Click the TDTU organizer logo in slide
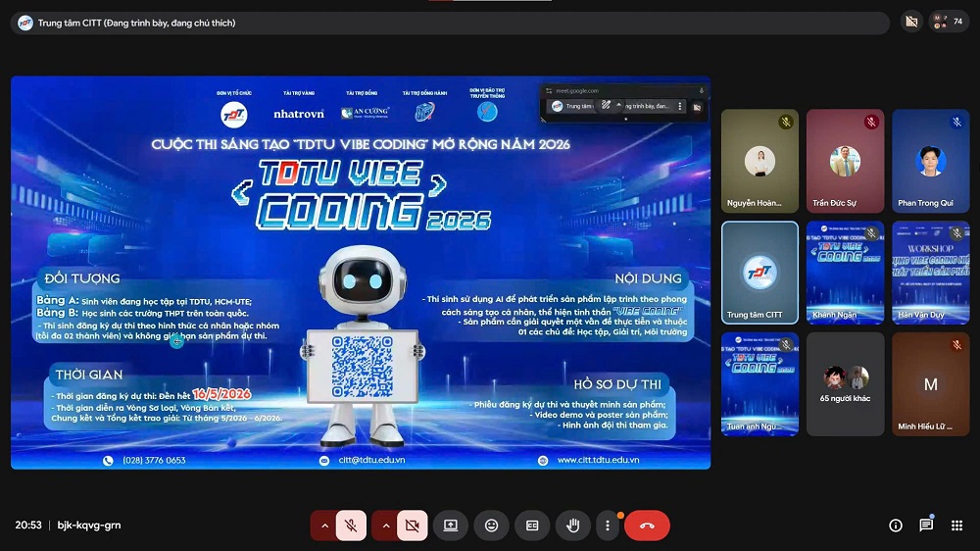Screen dimensions: 980x551 (x=234, y=115)
